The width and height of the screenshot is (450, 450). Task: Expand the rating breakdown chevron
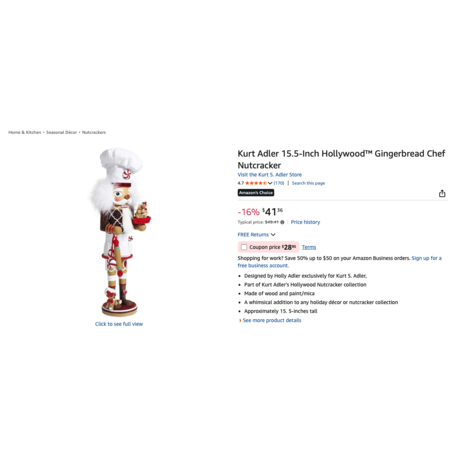[270, 183]
